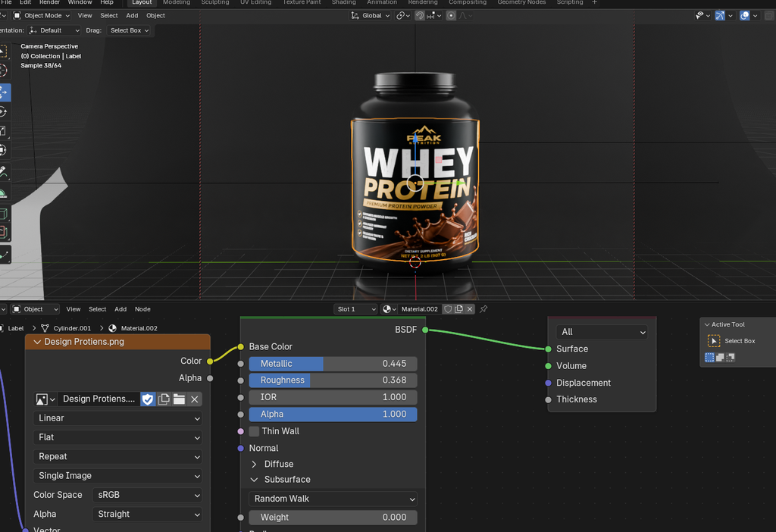Click the new image copy icon in texture node
The height and width of the screenshot is (532, 776).
coord(164,399)
